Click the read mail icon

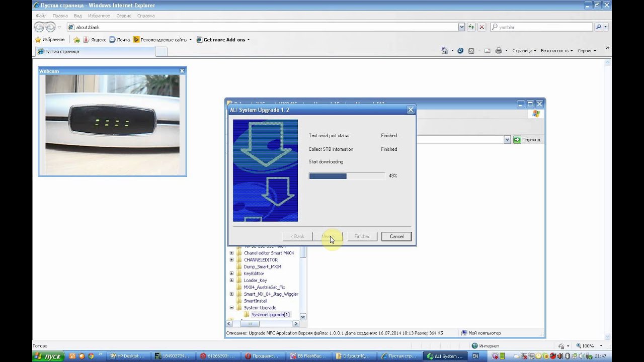click(487, 51)
